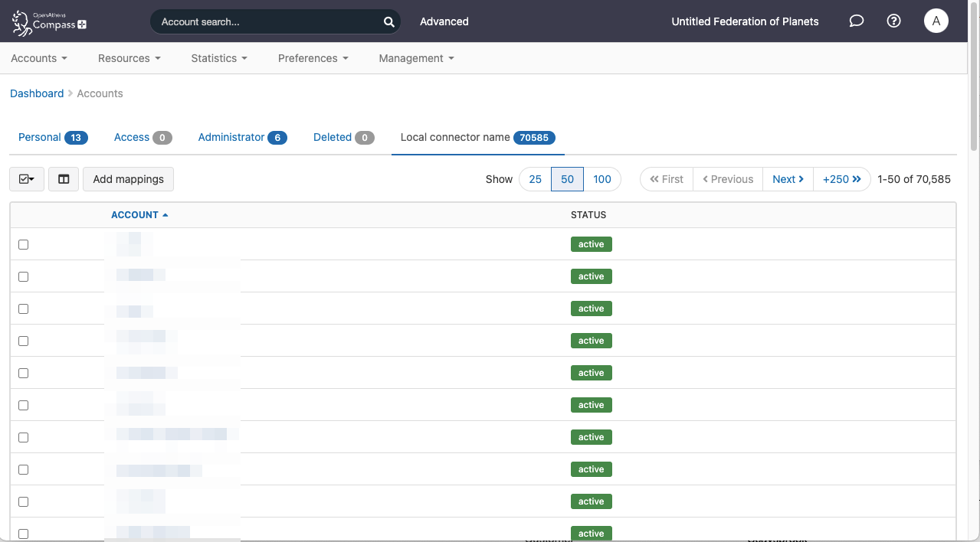Open the bulk selection checkbox dropdown icon

pos(27,178)
